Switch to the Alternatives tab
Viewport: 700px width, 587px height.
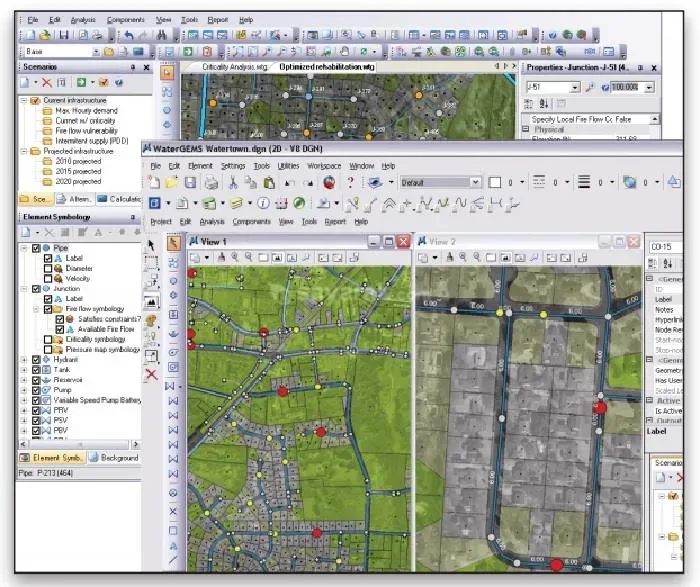[x=75, y=199]
